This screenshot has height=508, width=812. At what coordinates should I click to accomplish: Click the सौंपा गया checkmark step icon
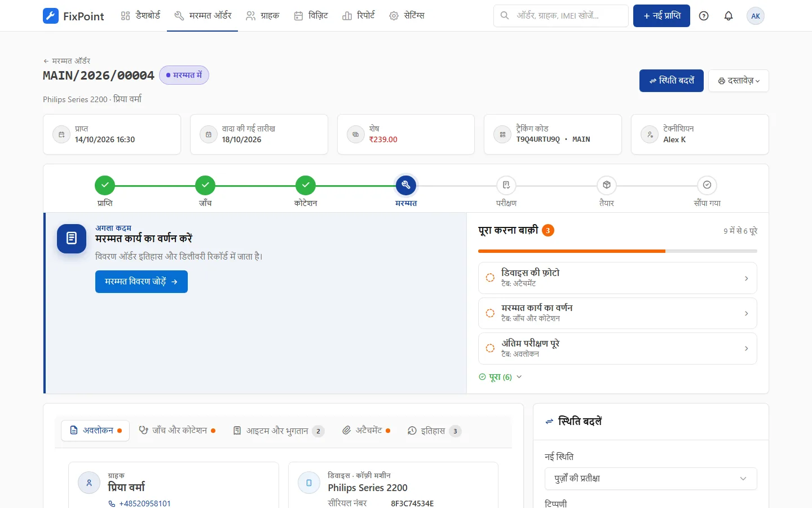pos(707,185)
